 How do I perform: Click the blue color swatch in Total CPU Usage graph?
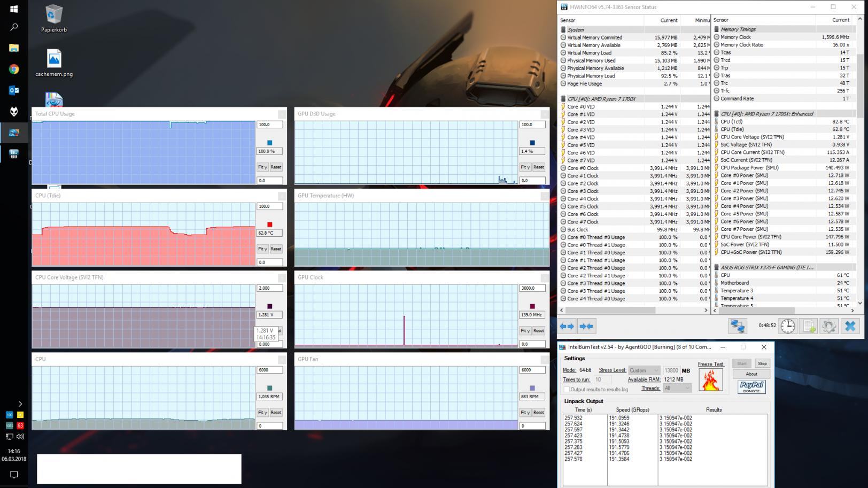pyautogui.click(x=269, y=143)
